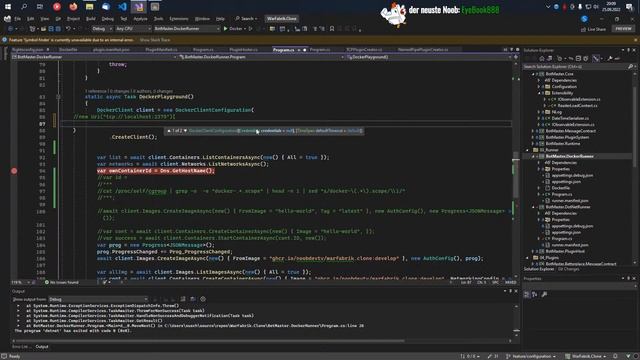Open the editor zoom level dropdown
This screenshot has width=640, height=360.
[21, 282]
